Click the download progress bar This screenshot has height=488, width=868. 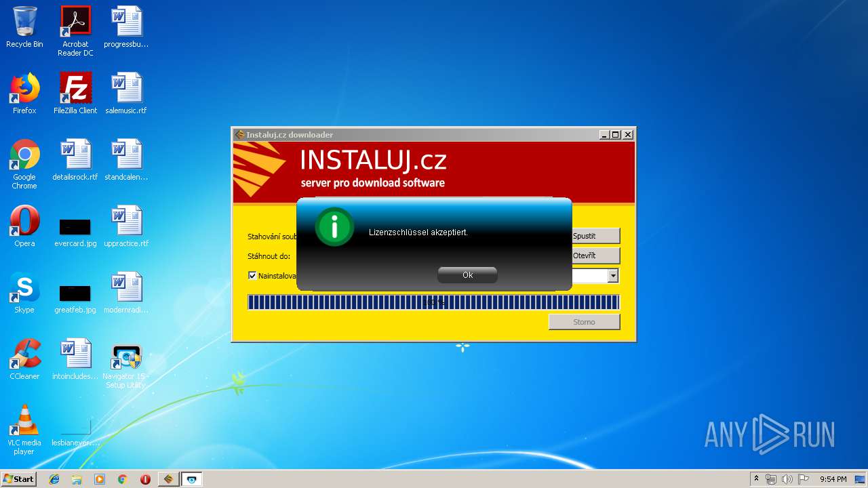click(433, 302)
